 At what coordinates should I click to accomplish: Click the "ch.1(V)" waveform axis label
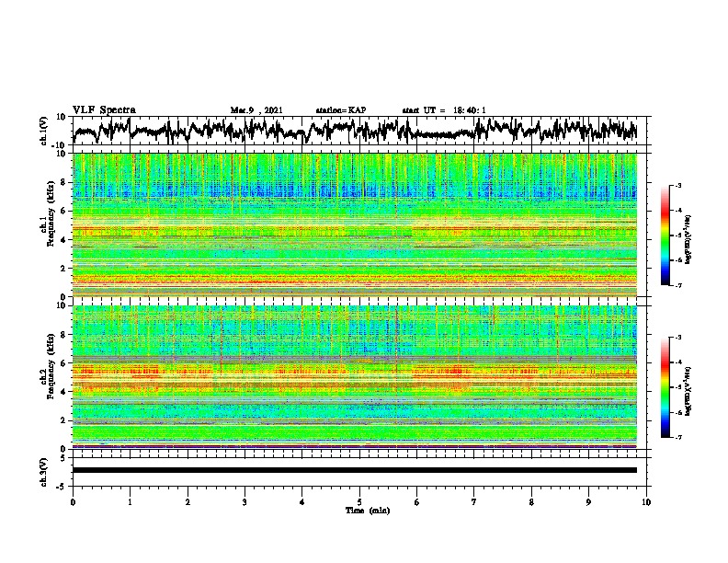pos(44,131)
